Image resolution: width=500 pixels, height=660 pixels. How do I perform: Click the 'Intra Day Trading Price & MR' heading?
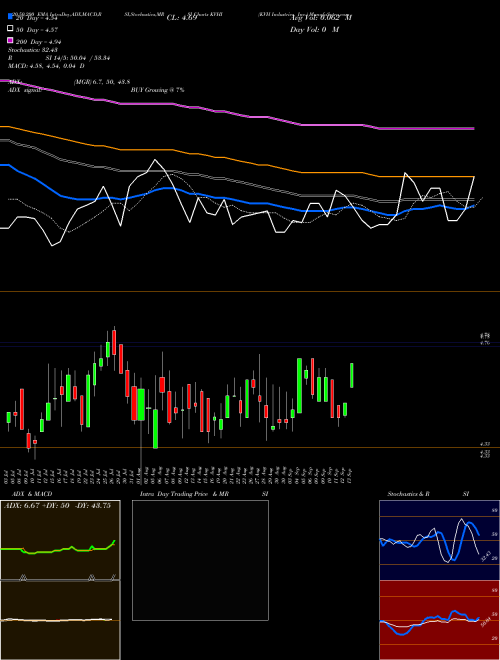(x=184, y=494)
